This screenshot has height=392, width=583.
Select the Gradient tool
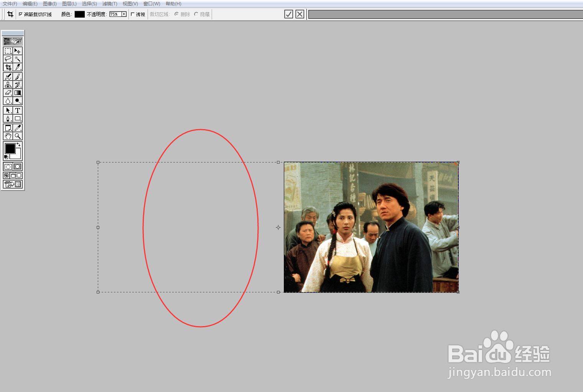pyautogui.click(x=18, y=93)
